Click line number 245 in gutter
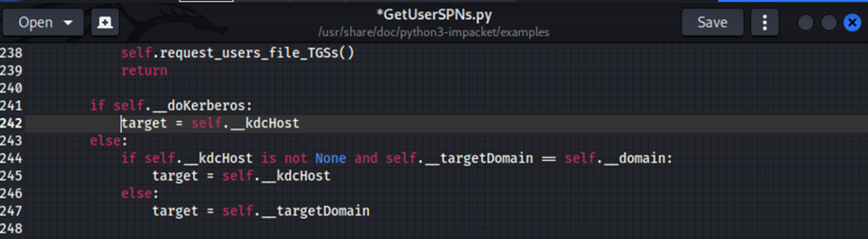Screen dimensions: 868x239 point(11,175)
